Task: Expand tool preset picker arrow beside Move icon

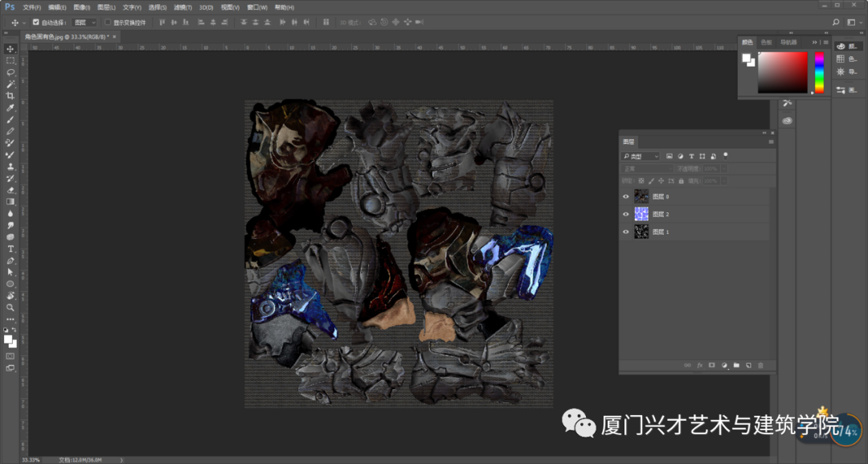Action: coord(24,23)
